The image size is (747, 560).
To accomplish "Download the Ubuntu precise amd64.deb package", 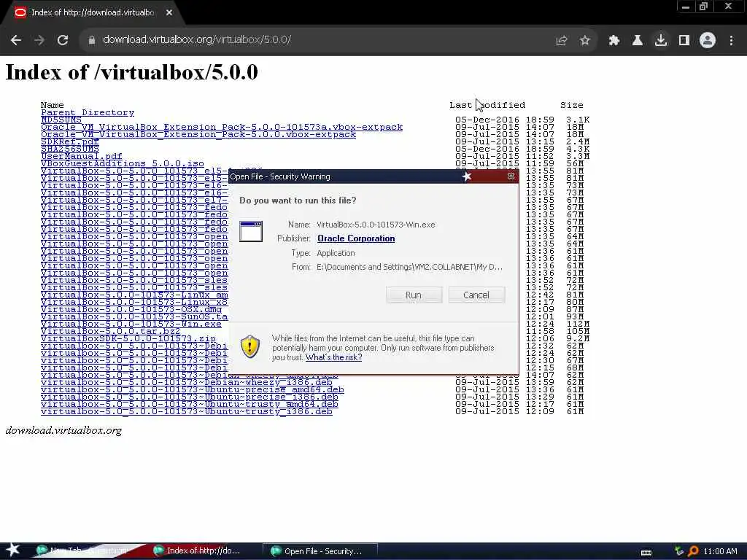I will 193,389.
